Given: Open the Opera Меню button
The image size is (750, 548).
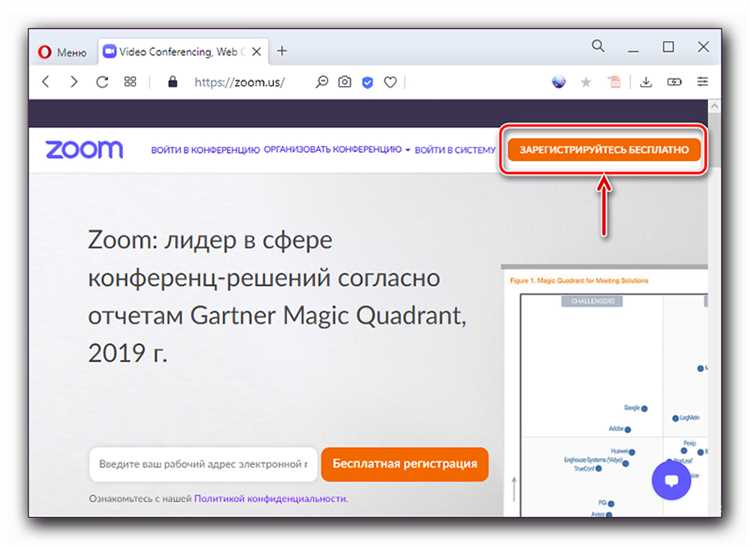Looking at the screenshot, I should (63, 52).
